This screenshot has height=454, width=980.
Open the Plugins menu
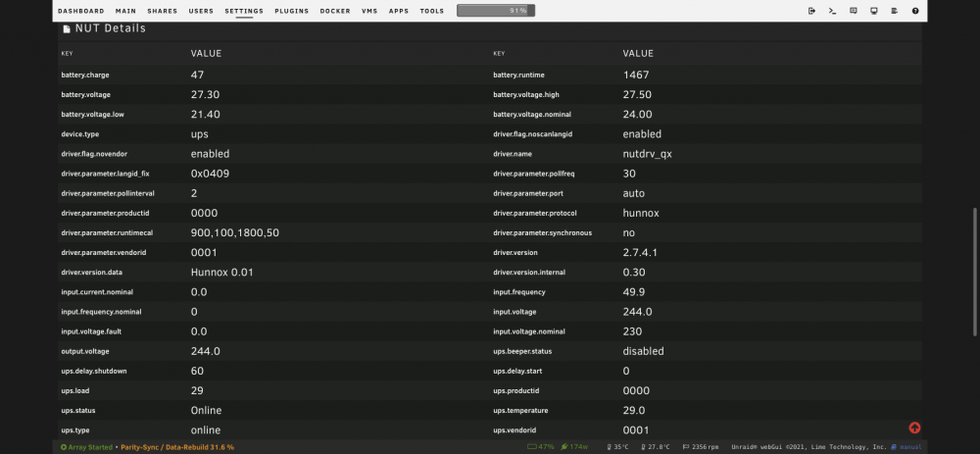tap(291, 11)
